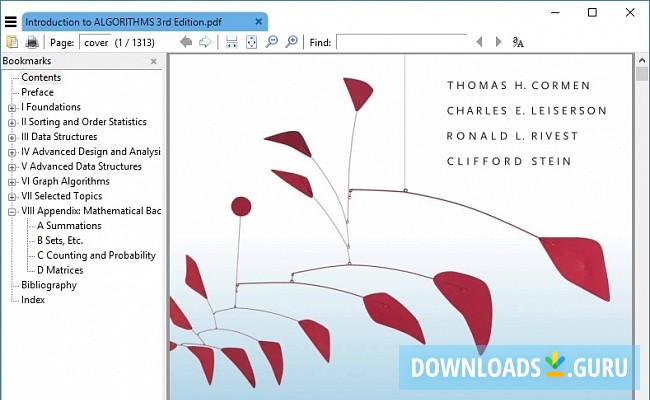Viewport: 650px width, 400px height.
Task: Click the Zoom Out magnifier
Action: (272, 42)
